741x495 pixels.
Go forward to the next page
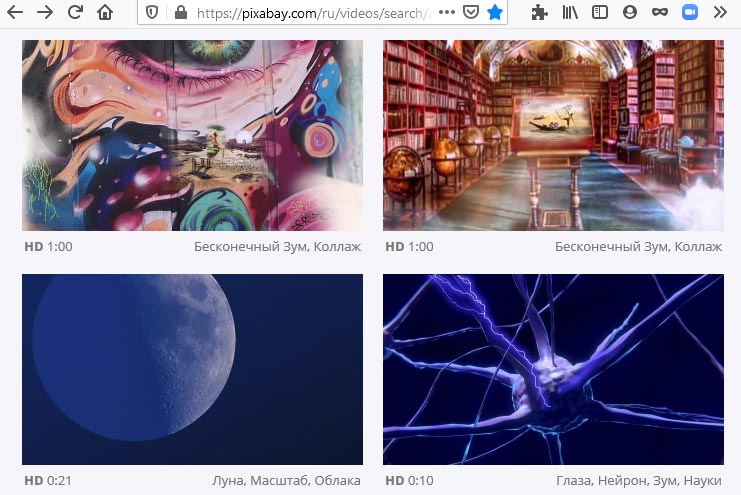[x=45, y=12]
